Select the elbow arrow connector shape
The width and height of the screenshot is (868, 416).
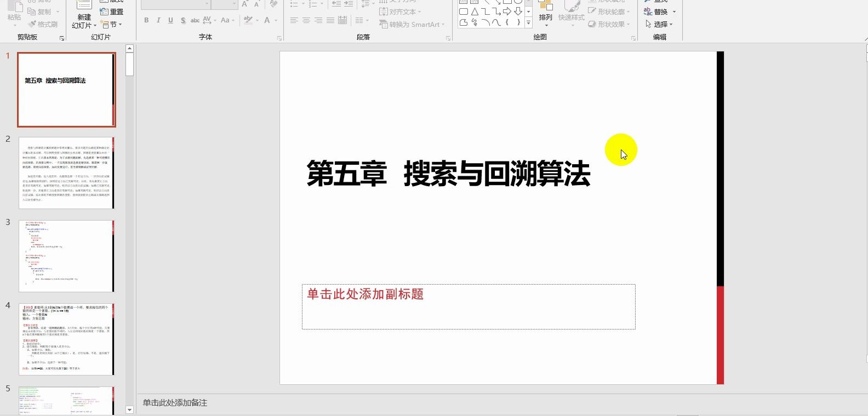(x=496, y=11)
